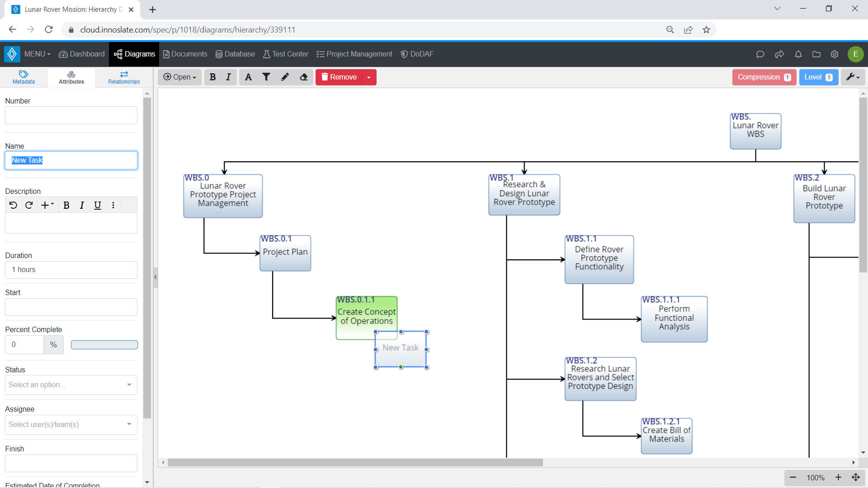This screenshot has width=868, height=488.
Task: Expand Remove dropdown arrow
Action: coord(369,77)
